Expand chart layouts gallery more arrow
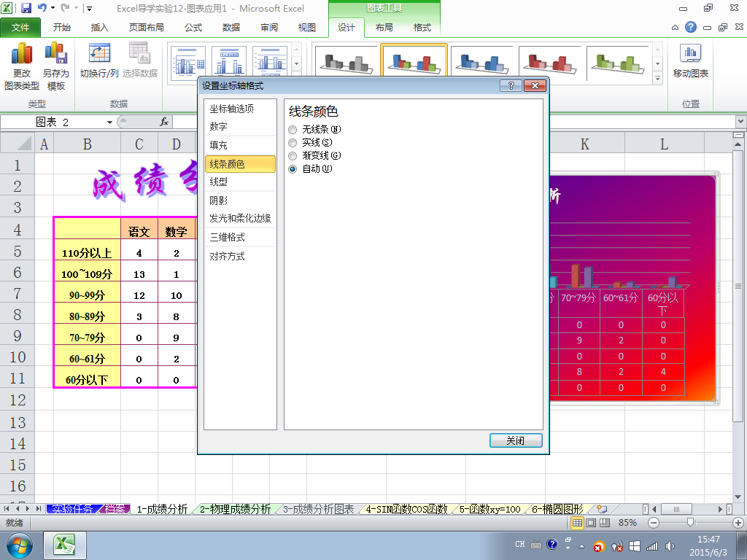747x560 pixels. click(x=296, y=63)
